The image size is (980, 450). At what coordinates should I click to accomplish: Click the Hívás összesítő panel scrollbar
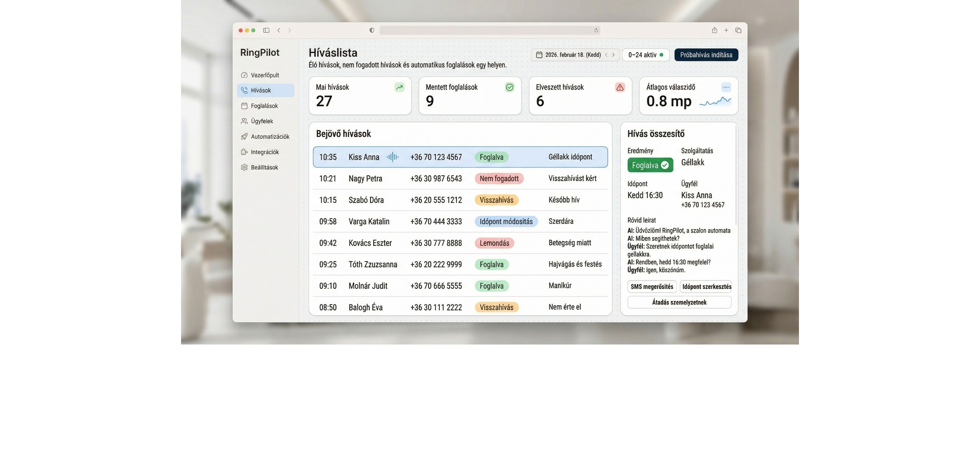pyautogui.click(x=736, y=176)
